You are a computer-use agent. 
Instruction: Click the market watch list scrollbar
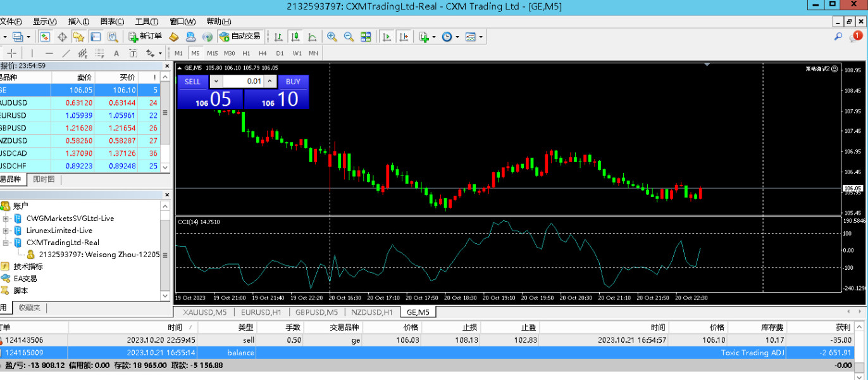[166, 122]
